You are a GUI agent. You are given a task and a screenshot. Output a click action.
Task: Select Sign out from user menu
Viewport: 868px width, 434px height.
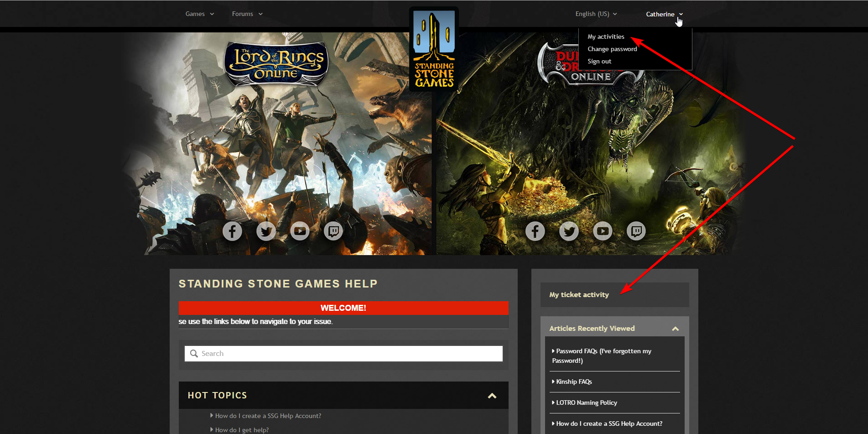[x=599, y=62]
